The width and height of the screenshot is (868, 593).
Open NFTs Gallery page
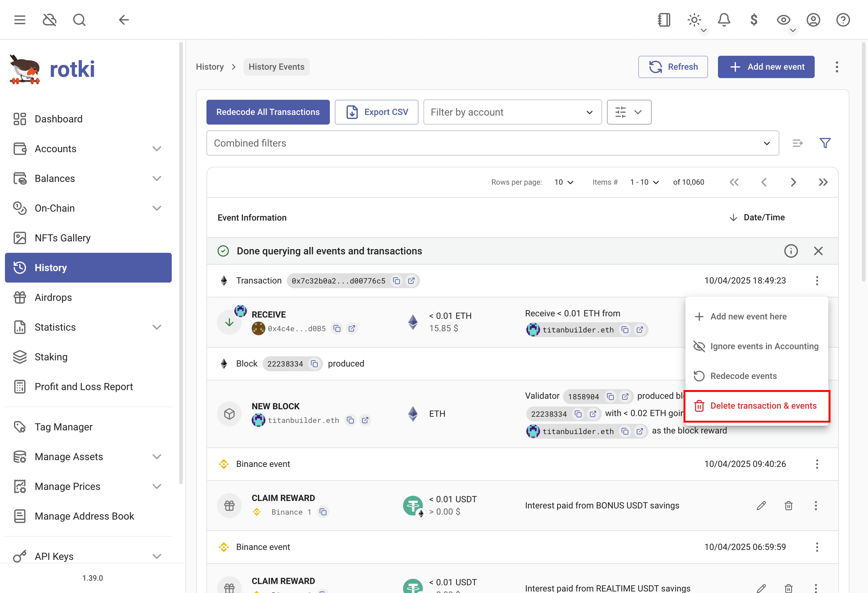click(88, 238)
